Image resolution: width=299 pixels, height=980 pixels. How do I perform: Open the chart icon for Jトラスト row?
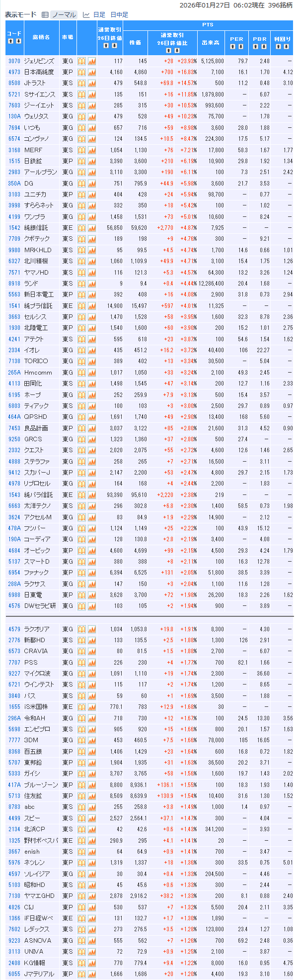coord(92,83)
